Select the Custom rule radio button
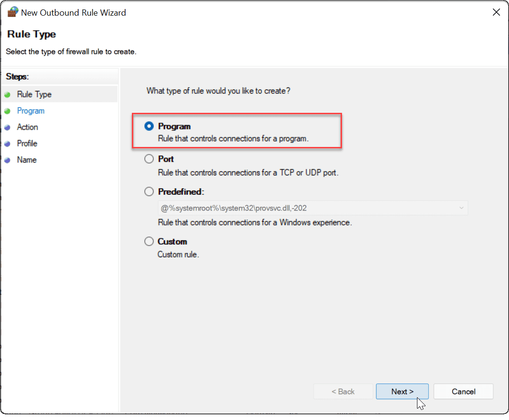This screenshot has height=420, width=509. coord(149,242)
